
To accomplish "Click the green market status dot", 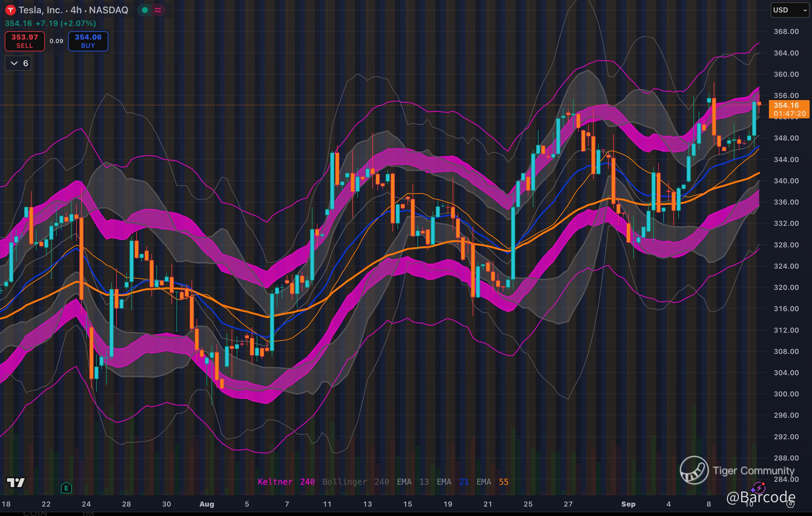I will pyautogui.click(x=145, y=10).
